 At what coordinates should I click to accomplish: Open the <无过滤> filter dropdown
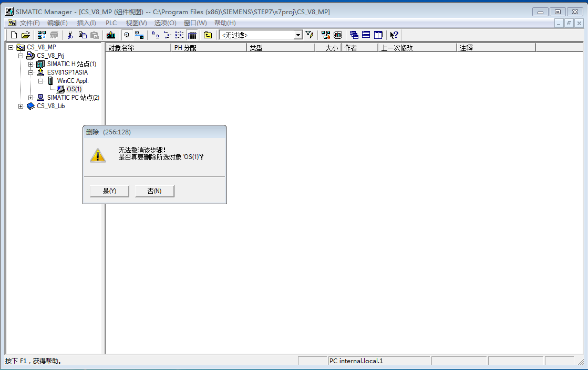(298, 35)
